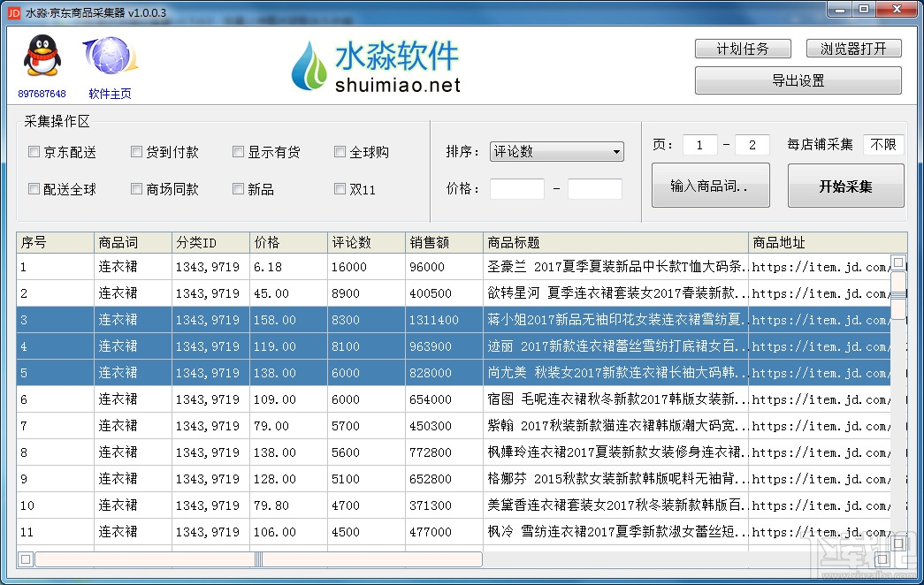Check the 商场同款 option

tap(136, 189)
